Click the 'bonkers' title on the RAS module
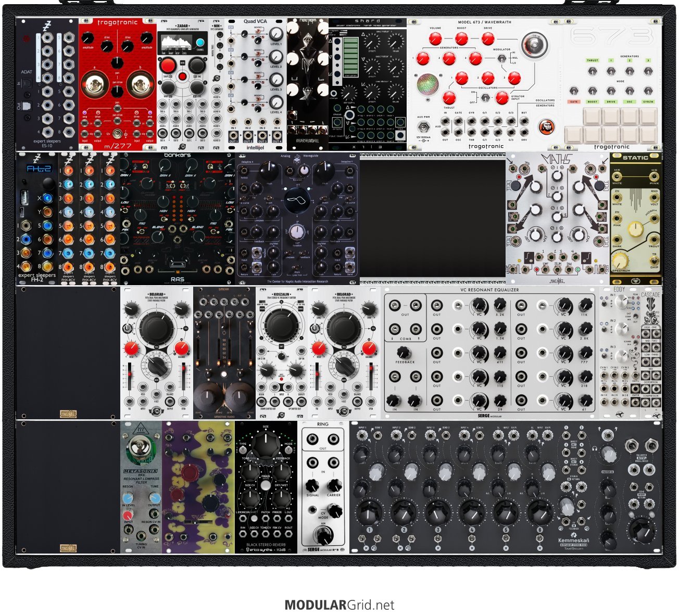Viewport: 680px width, 616px height. pyautogui.click(x=178, y=155)
